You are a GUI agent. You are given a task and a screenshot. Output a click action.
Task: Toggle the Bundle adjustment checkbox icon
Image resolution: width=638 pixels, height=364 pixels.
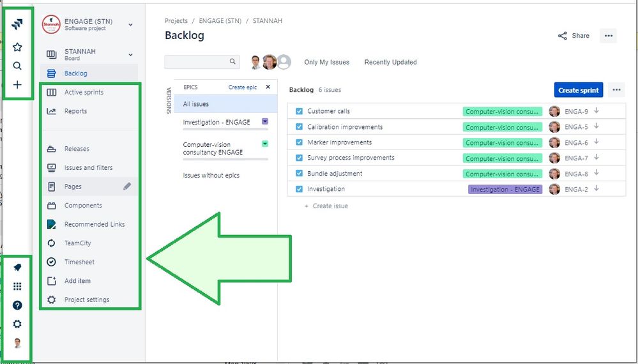299,173
